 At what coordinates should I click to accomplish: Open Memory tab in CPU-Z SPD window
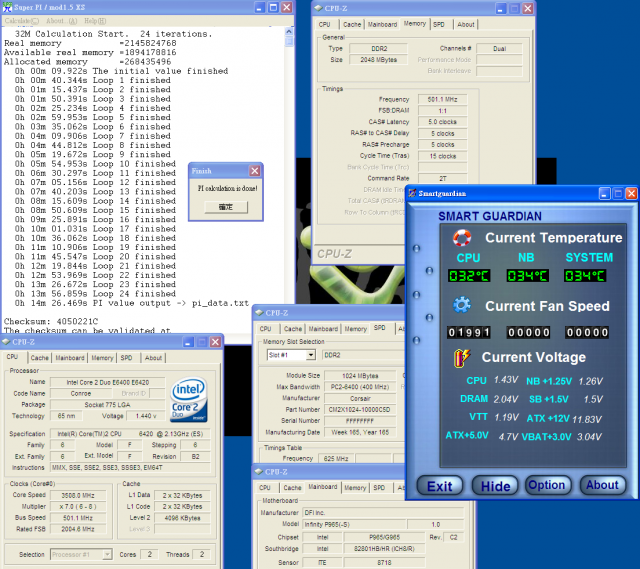pos(356,329)
